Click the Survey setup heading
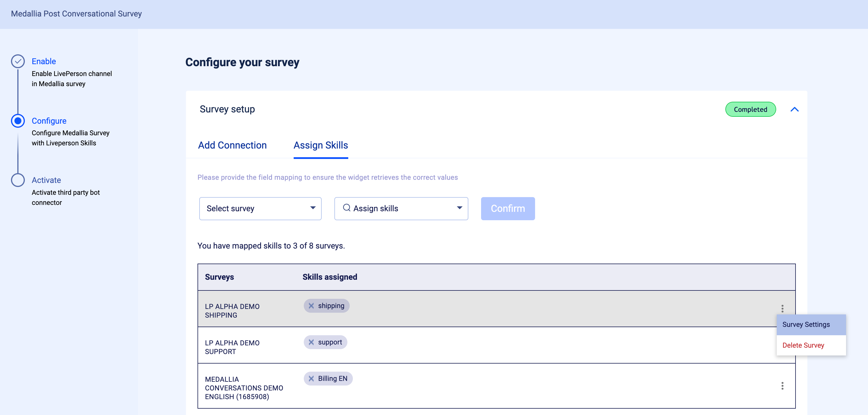Screen dimensions: 868x415 227,109
